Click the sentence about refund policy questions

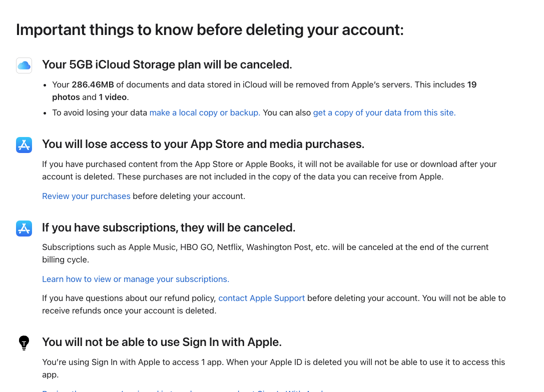[x=274, y=304]
